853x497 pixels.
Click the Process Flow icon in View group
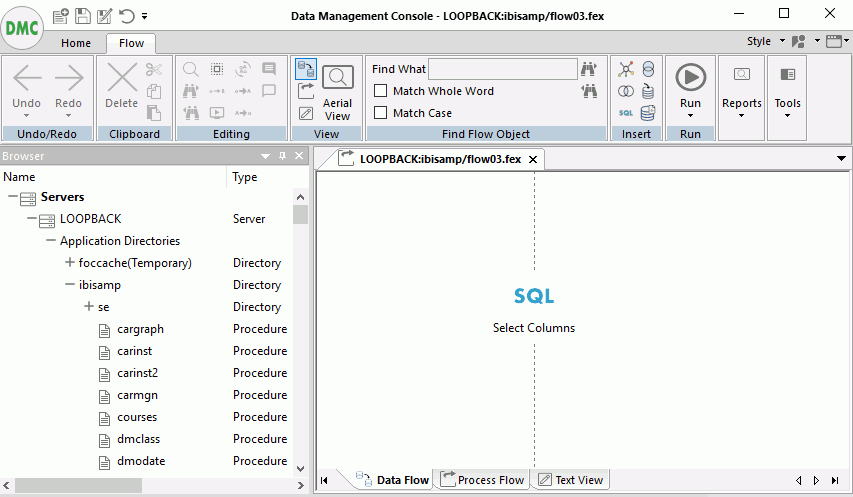point(306,91)
